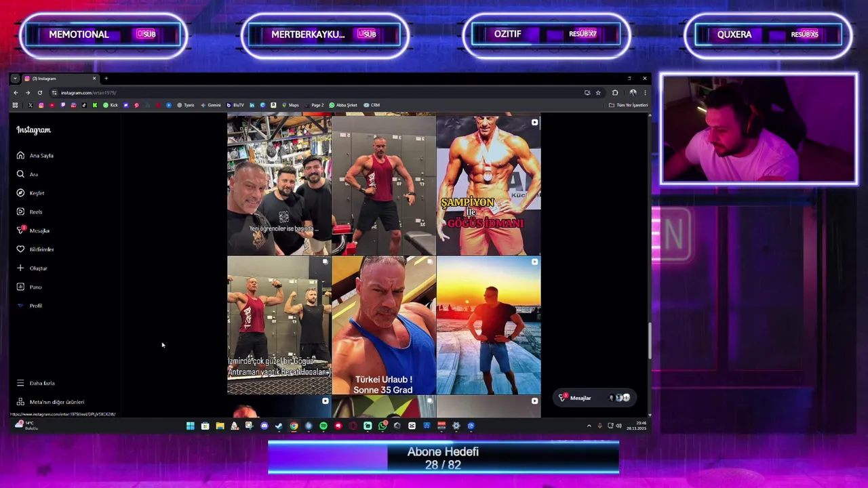The image size is (868, 488).
Task: Open Abba Şirket bookmark
Action: coord(343,105)
